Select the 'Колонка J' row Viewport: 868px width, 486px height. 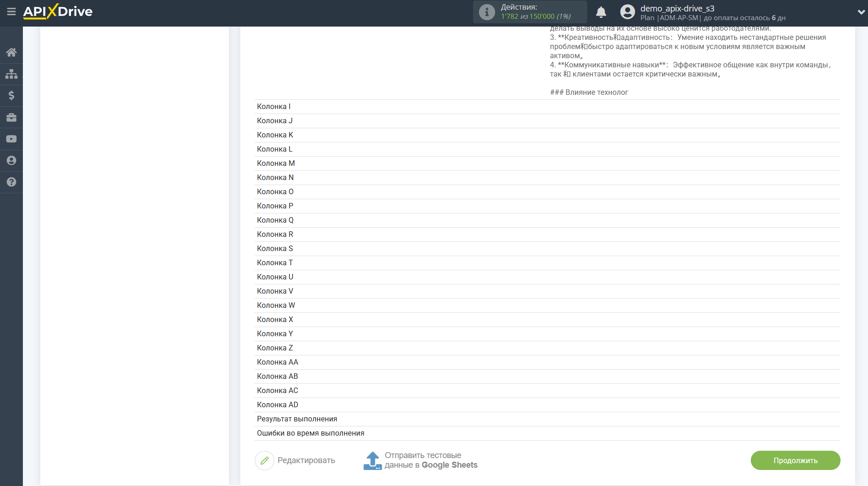tap(547, 121)
